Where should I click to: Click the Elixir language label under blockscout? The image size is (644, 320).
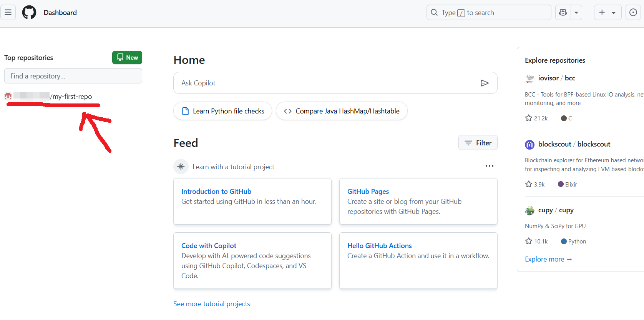click(x=571, y=184)
